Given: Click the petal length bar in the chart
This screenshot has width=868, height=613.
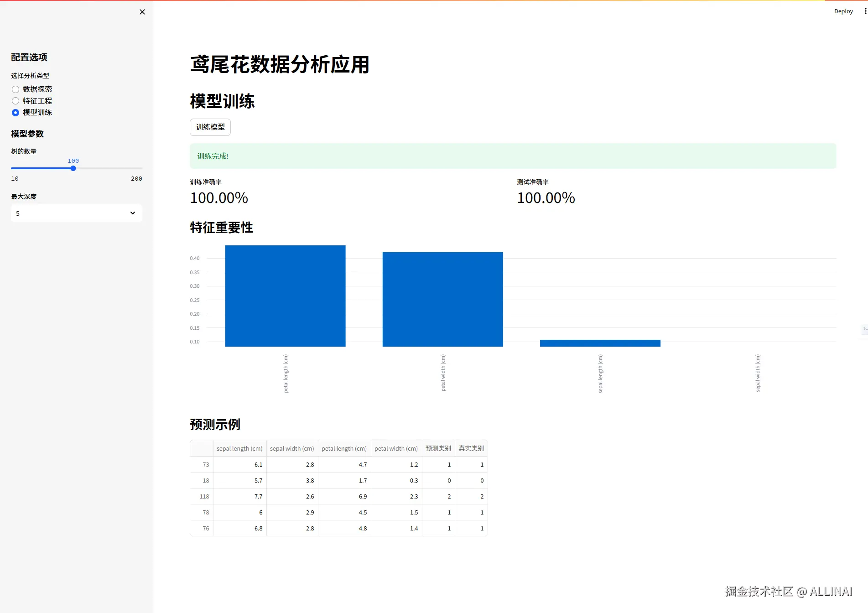Looking at the screenshot, I should click(x=285, y=296).
